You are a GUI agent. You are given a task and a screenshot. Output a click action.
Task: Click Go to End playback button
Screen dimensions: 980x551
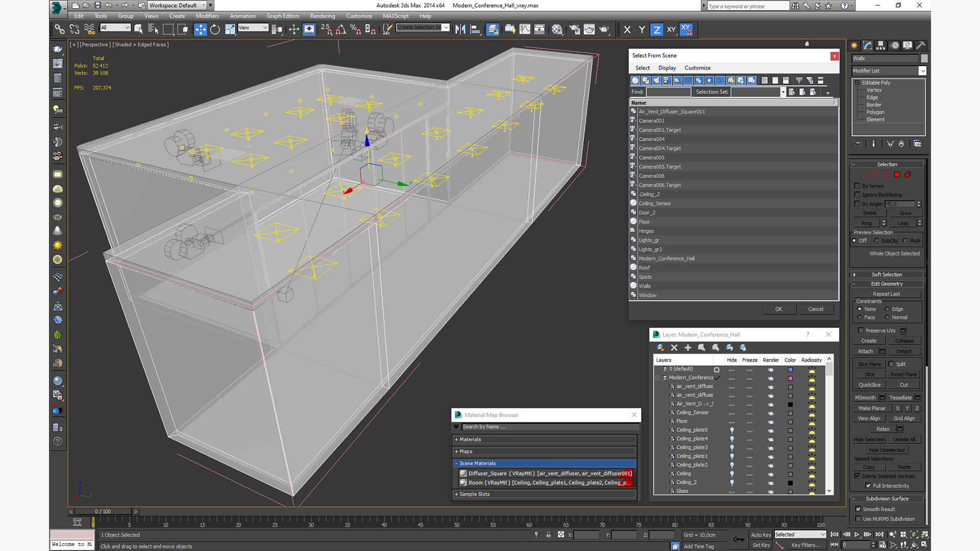coord(879,534)
